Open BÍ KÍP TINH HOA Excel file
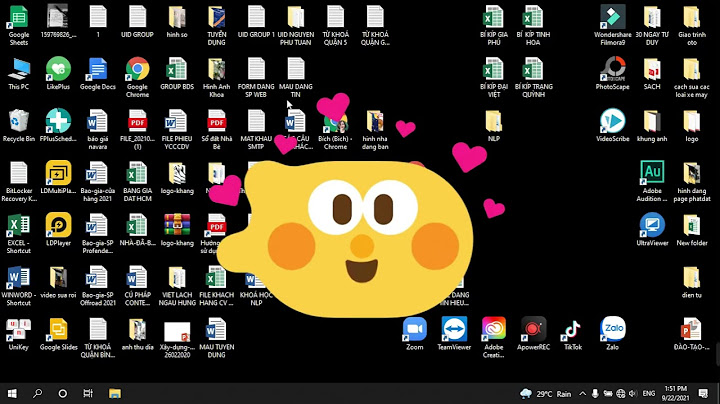720x404 pixels. click(533, 26)
